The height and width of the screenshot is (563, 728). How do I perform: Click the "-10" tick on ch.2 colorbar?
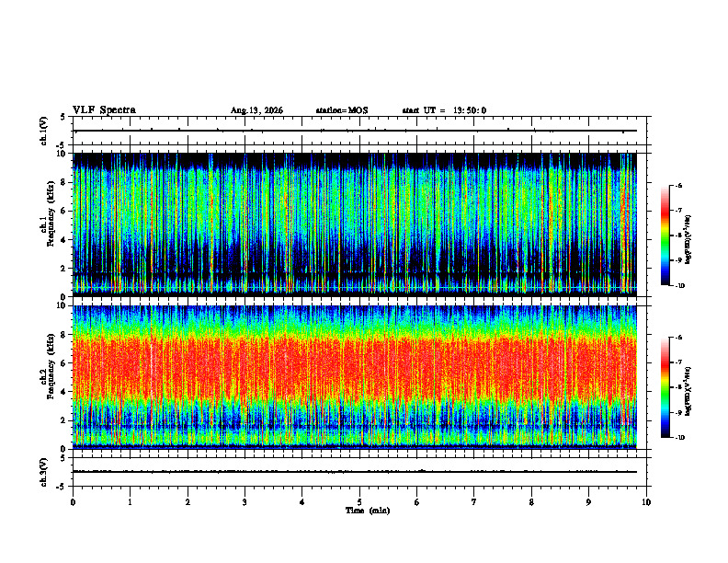(x=680, y=438)
